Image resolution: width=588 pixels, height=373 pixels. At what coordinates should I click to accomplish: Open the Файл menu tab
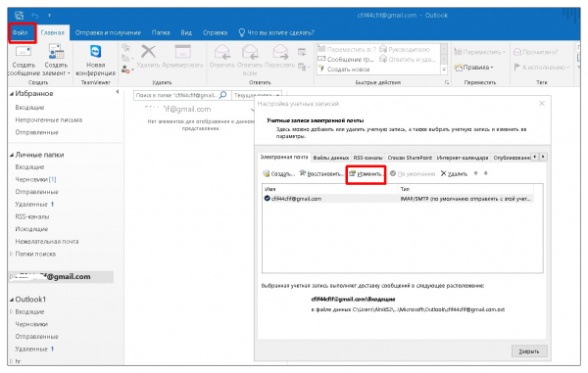pos(21,32)
